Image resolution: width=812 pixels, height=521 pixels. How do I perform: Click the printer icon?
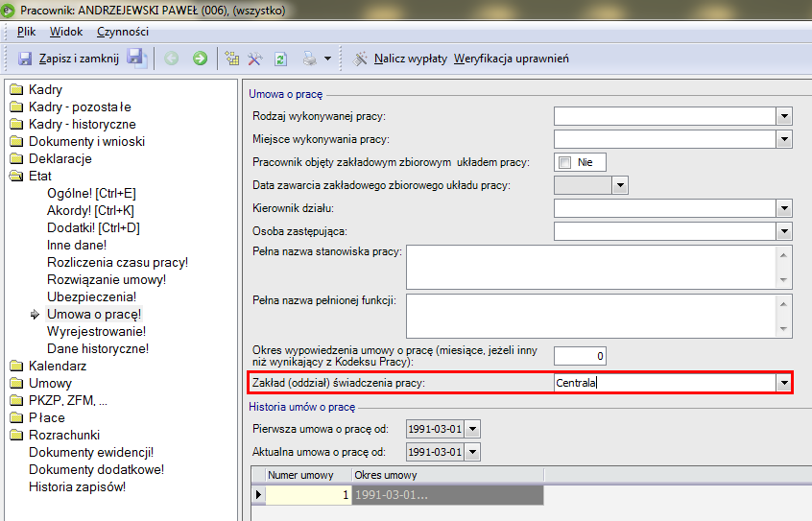click(310, 59)
